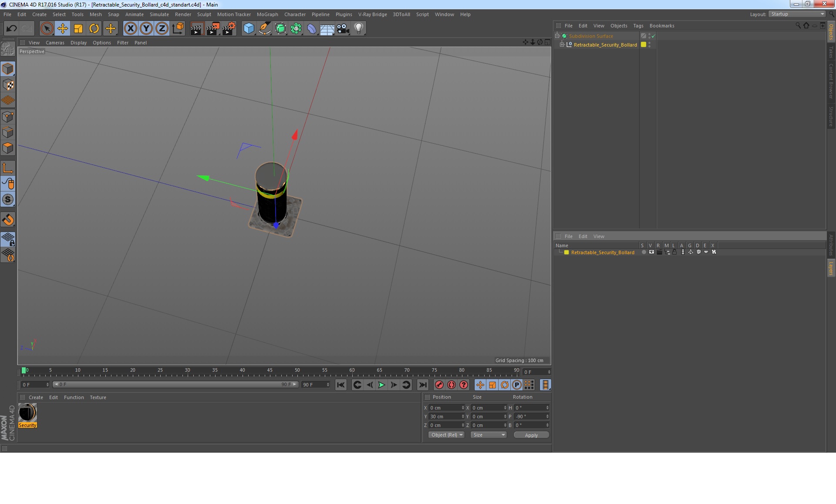Switch to Texture mode icon

pyautogui.click(x=8, y=85)
